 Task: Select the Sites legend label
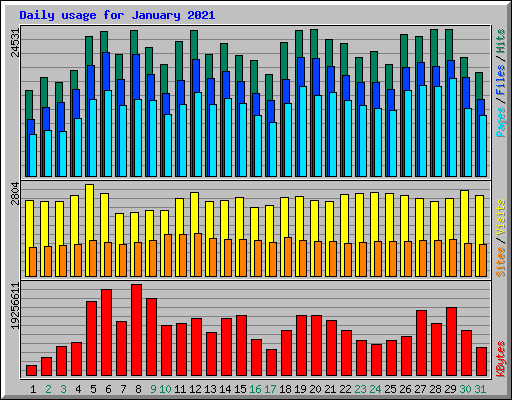pos(501,262)
